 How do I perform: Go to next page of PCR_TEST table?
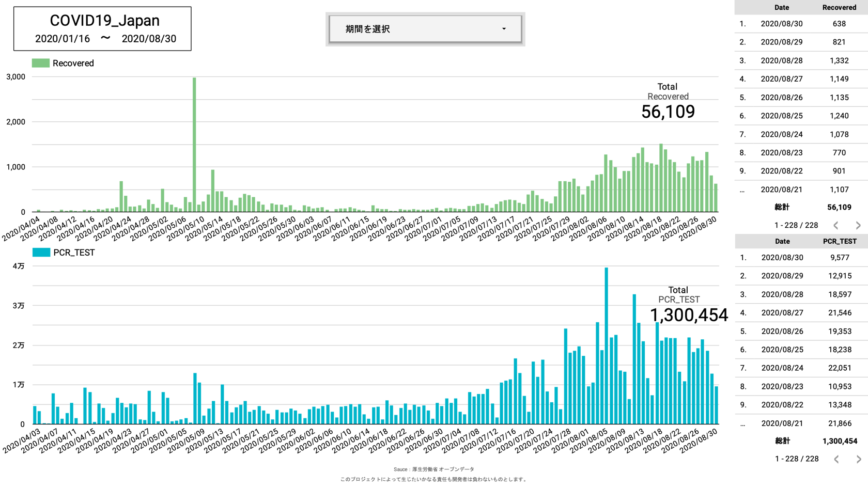tap(858, 459)
